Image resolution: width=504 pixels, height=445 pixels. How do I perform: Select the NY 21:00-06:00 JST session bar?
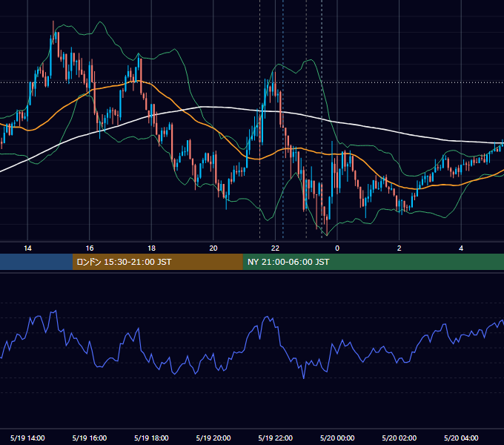373,262
